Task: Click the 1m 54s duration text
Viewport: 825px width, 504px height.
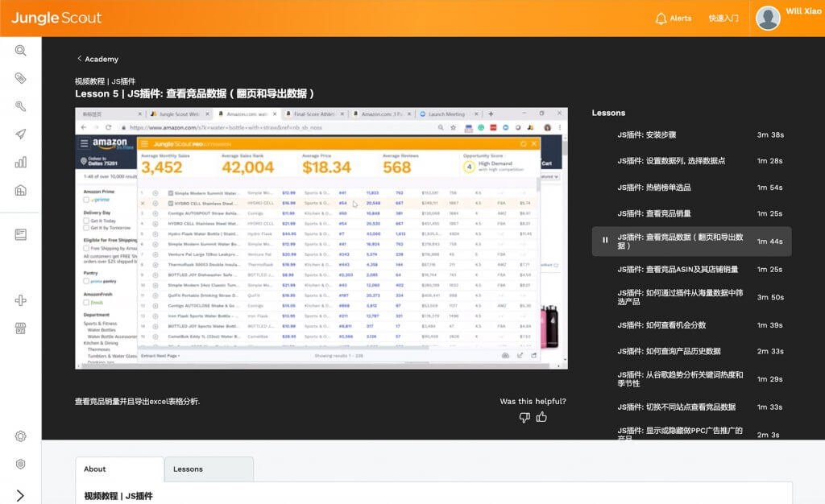Action: point(769,188)
